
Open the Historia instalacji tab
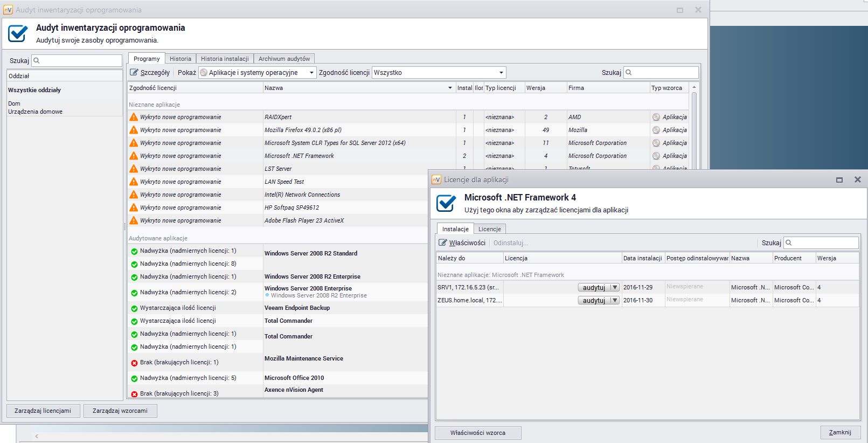coord(225,59)
